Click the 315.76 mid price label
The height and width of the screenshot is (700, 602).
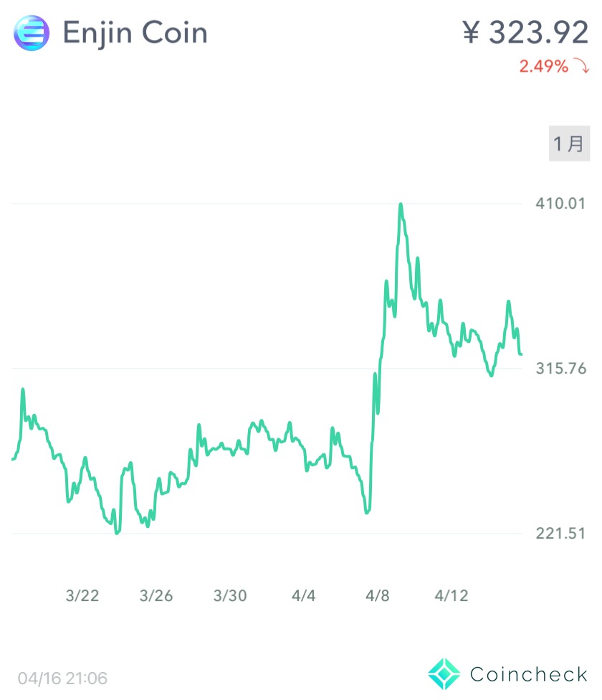pyautogui.click(x=560, y=369)
